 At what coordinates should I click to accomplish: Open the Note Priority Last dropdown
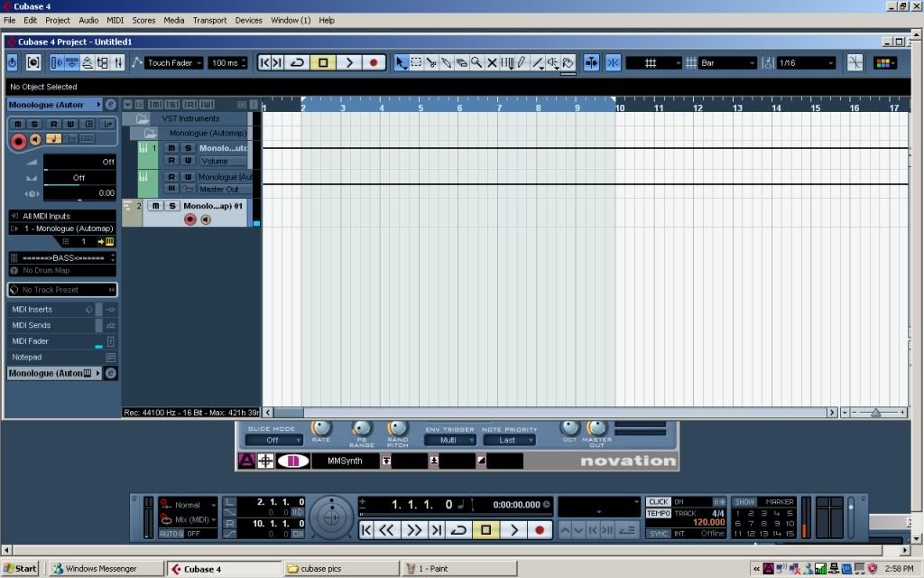coord(509,440)
